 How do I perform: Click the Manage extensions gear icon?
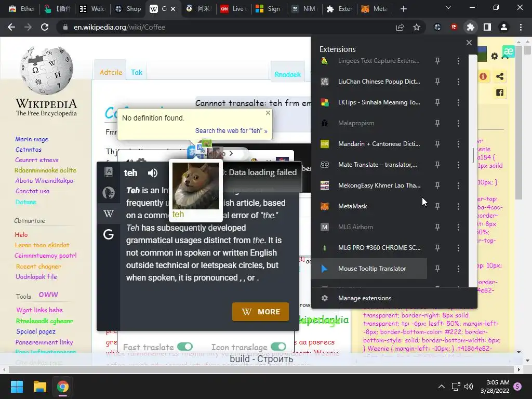[x=325, y=298]
